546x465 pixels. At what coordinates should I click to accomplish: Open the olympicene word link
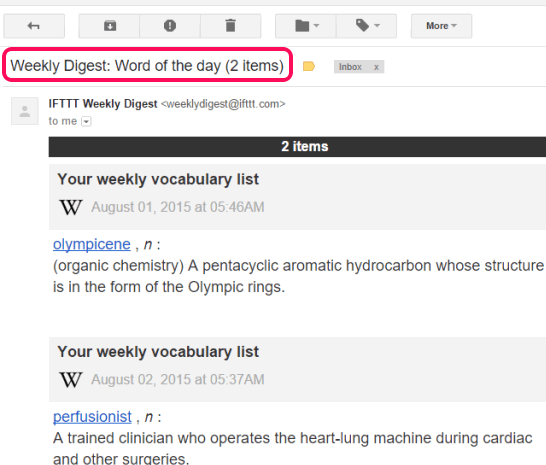(92, 244)
